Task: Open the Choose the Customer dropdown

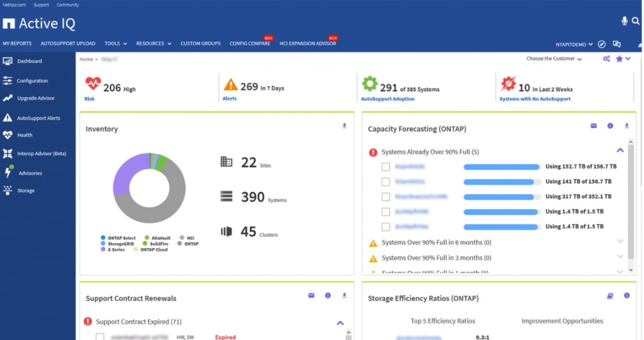Action: tap(553, 59)
